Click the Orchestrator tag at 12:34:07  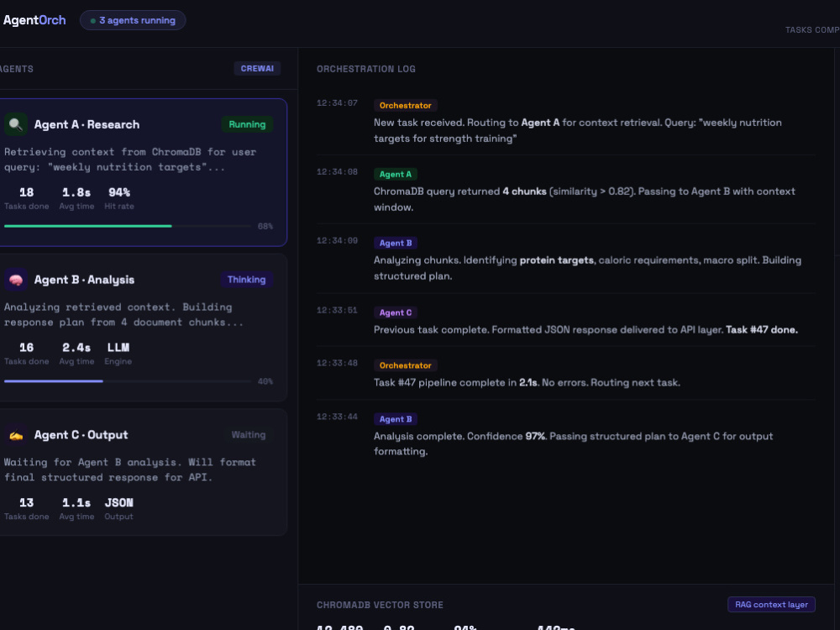pyautogui.click(x=406, y=106)
